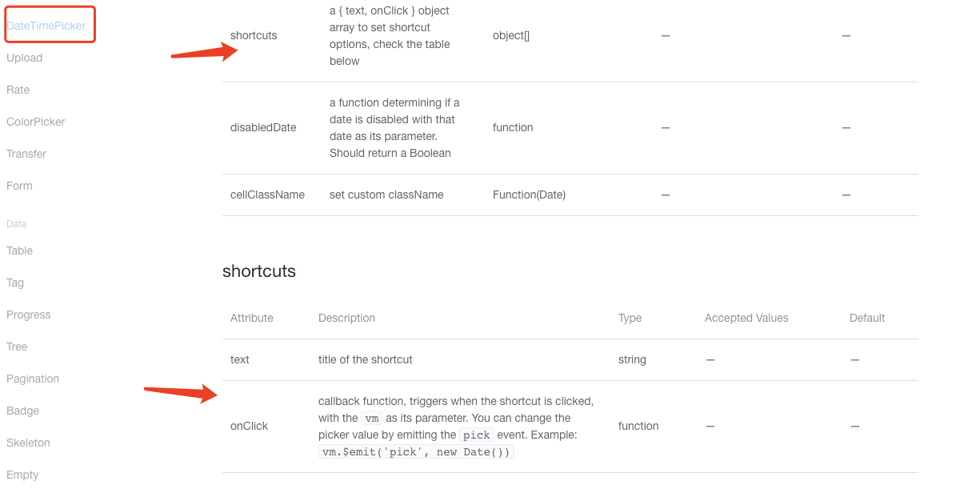Click the cellClassName attribute cell

pyautogui.click(x=267, y=194)
